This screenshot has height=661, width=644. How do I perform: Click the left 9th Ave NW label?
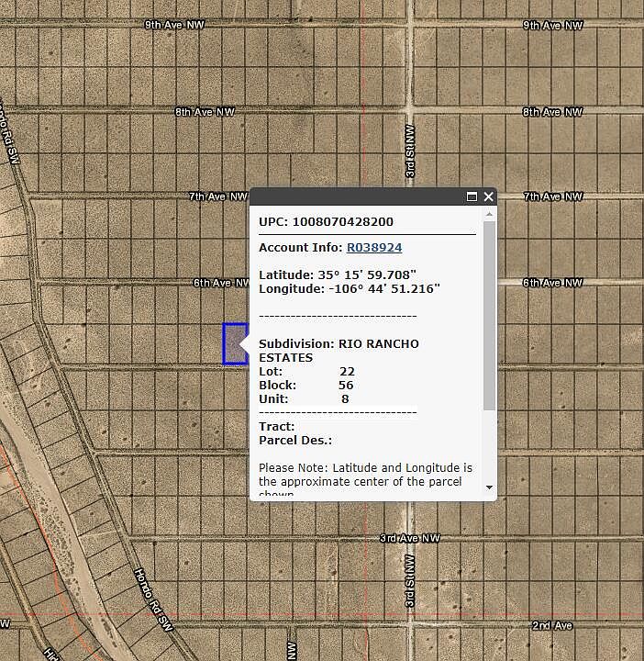coord(175,25)
